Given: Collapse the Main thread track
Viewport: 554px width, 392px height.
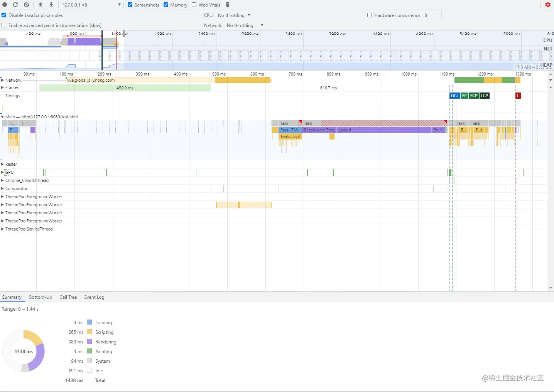Looking at the screenshot, I should pos(2,117).
